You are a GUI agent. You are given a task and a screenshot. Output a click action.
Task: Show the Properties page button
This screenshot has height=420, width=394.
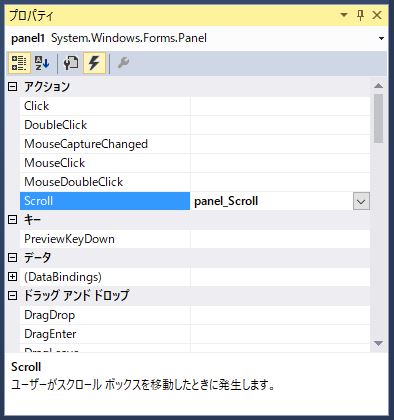(x=71, y=63)
